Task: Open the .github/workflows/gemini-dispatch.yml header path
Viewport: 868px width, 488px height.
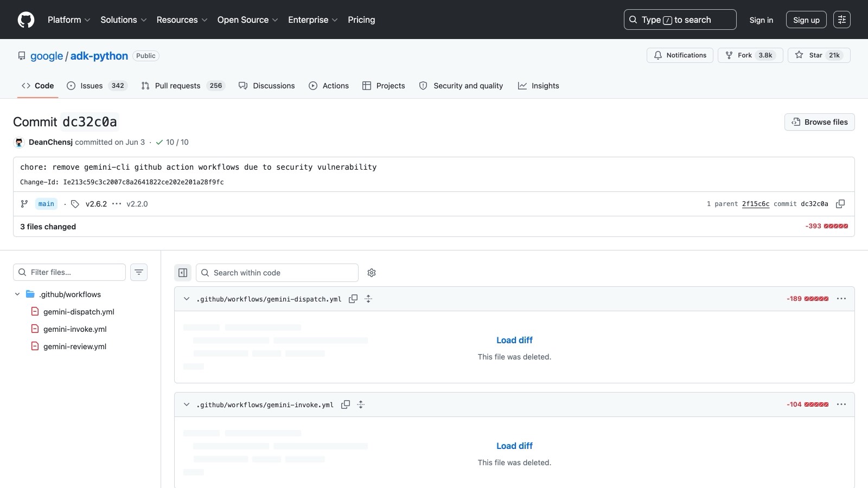Action: point(269,299)
